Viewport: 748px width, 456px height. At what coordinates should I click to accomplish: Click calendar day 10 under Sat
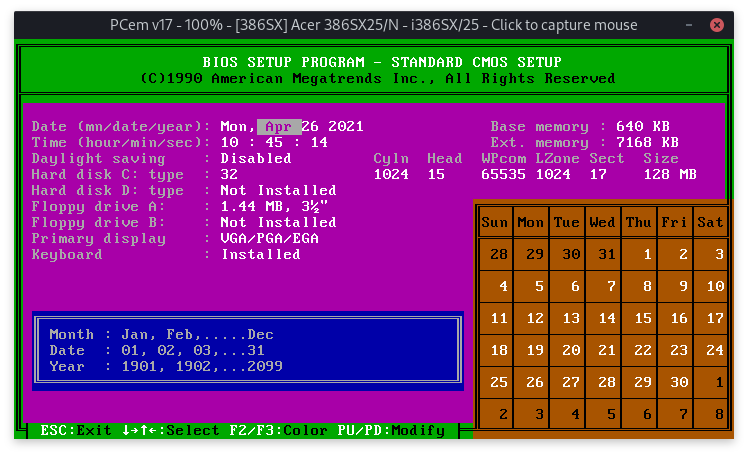click(715, 286)
